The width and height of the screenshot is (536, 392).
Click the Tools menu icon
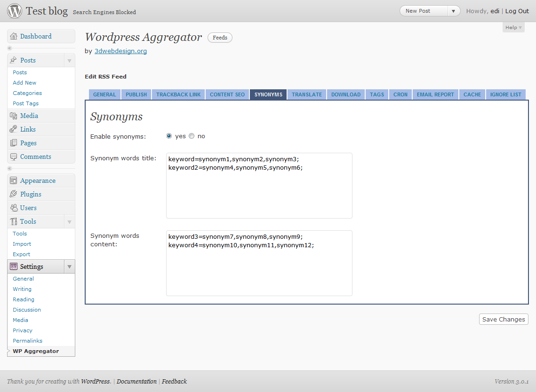pos(13,221)
